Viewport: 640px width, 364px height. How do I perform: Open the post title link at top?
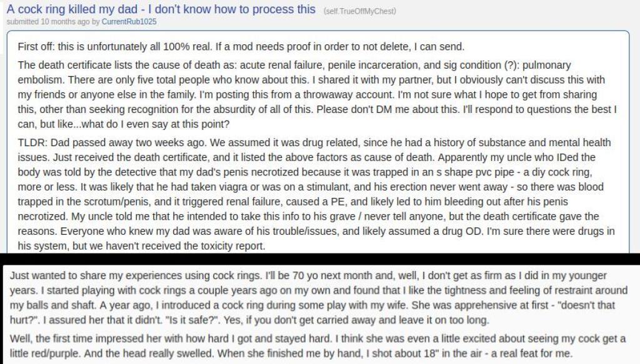(x=161, y=9)
